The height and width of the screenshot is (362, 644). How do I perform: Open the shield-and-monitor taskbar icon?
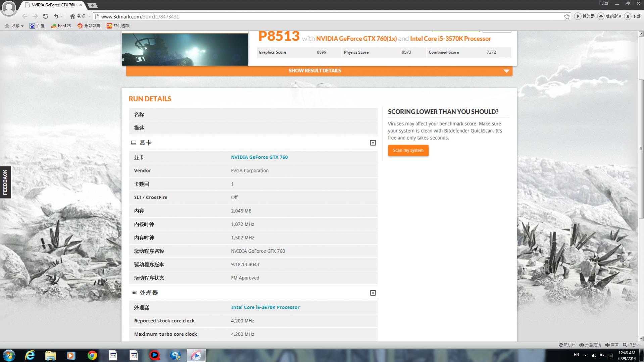coord(175,355)
